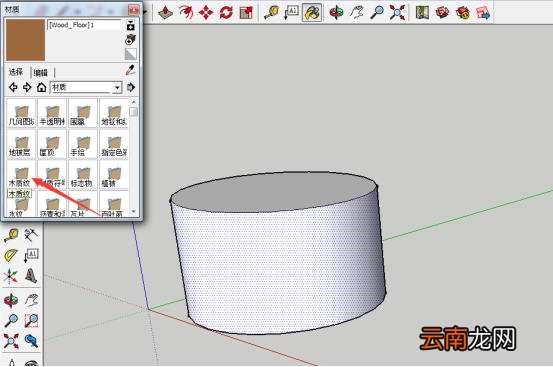Select the 3D Text tool

click(x=31, y=276)
